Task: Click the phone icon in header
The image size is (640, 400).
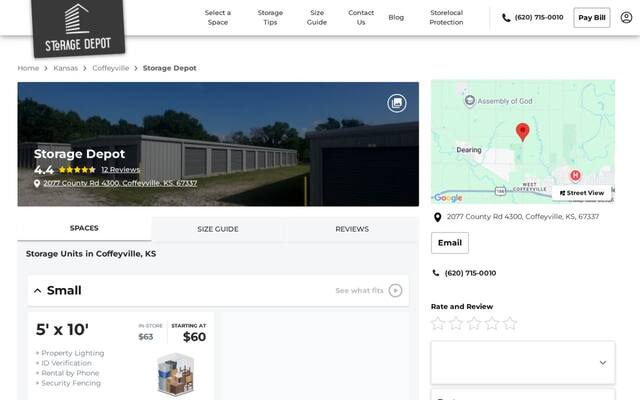Action: pos(506,18)
